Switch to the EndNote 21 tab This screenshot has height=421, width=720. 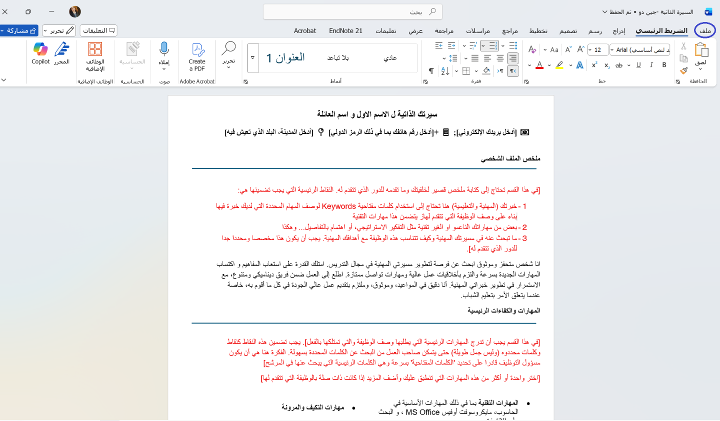pyautogui.click(x=346, y=31)
